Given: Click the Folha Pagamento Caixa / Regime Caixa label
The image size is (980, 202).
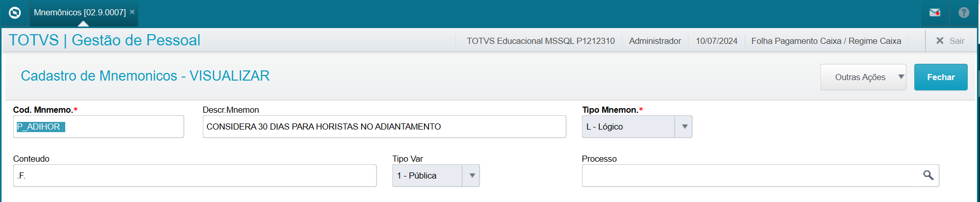Looking at the screenshot, I should [x=826, y=41].
